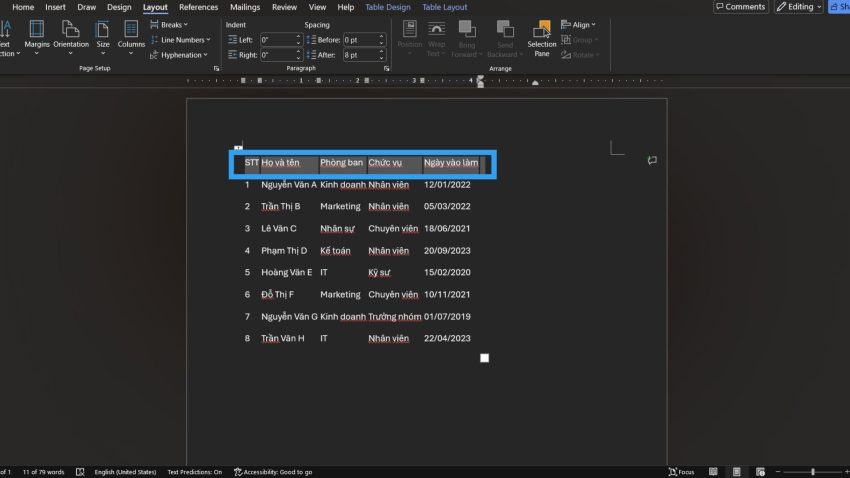The width and height of the screenshot is (850, 478).
Task: Open the paper Size gallery
Action: pos(102,37)
